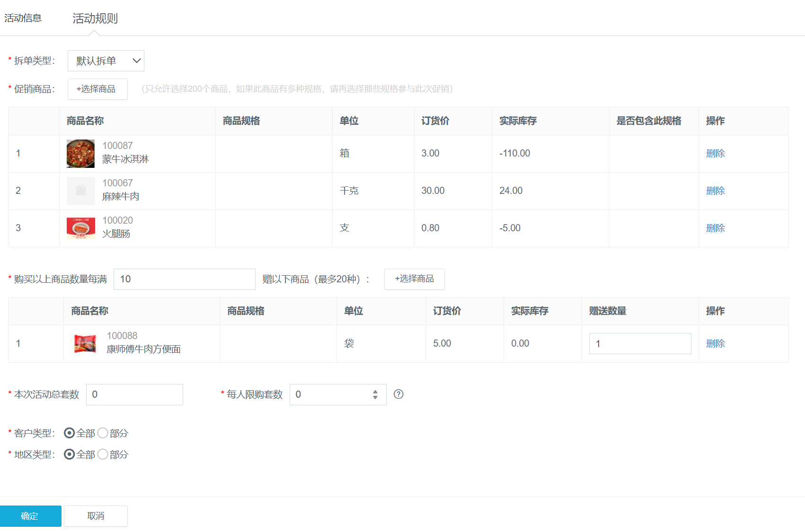Delete the 蒙牛冰淇淋 row
This screenshot has height=532, width=805.
pos(715,153)
